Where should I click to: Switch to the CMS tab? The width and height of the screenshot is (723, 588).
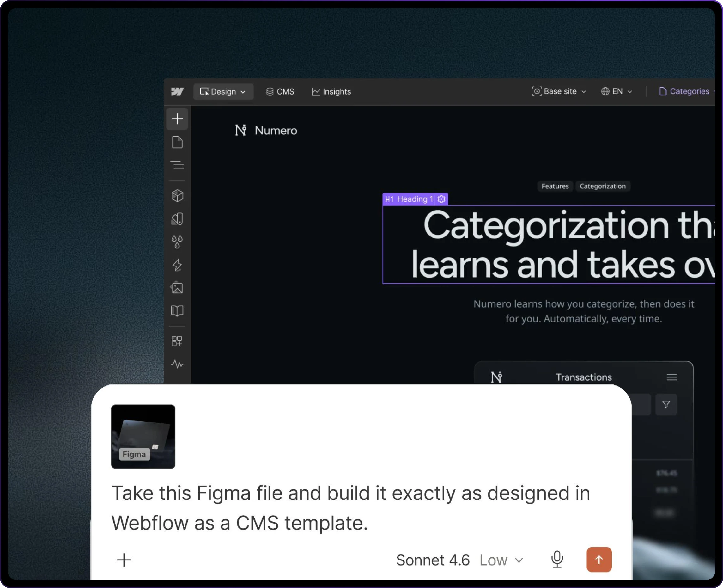point(280,91)
